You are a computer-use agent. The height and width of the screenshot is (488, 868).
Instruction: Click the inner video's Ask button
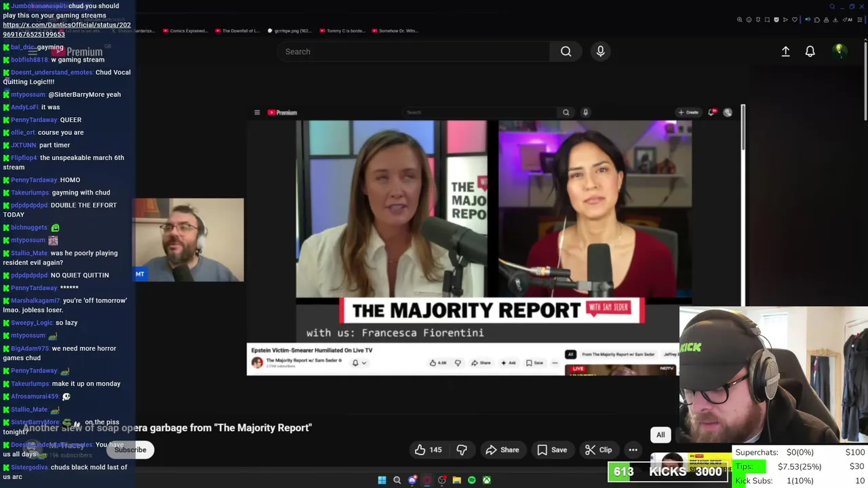(x=508, y=363)
